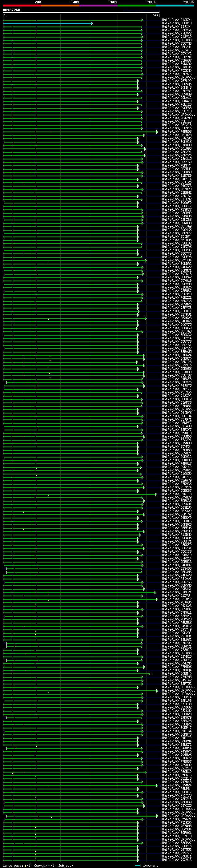The height and width of the screenshot is (868, 197).
Task: Click the query end position 544
Action: coord(155,15)
